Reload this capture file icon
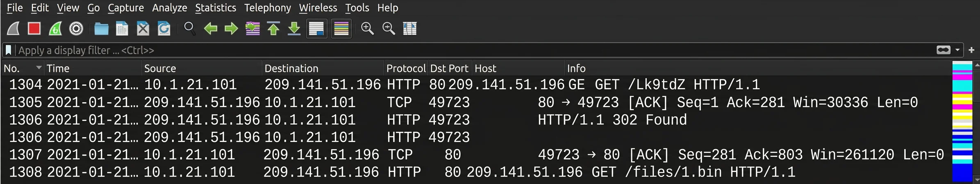The height and width of the screenshot is (184, 980). (x=164, y=29)
